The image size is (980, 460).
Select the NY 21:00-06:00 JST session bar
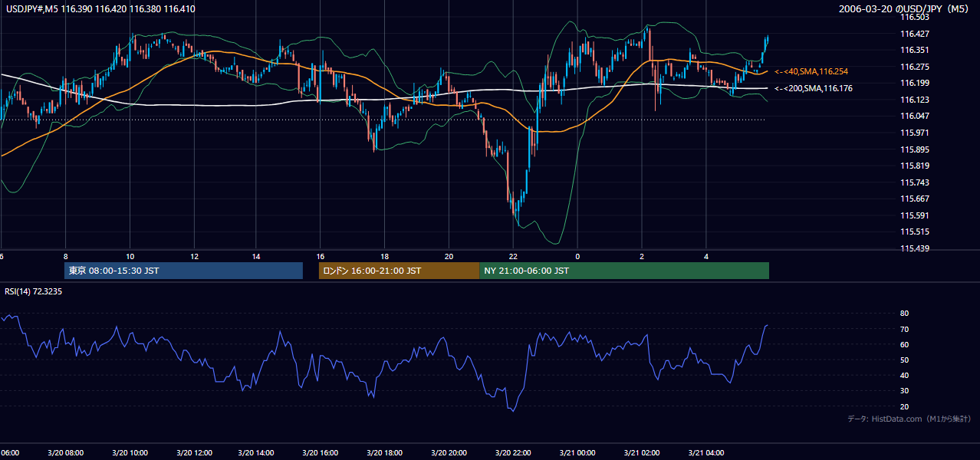coord(624,271)
